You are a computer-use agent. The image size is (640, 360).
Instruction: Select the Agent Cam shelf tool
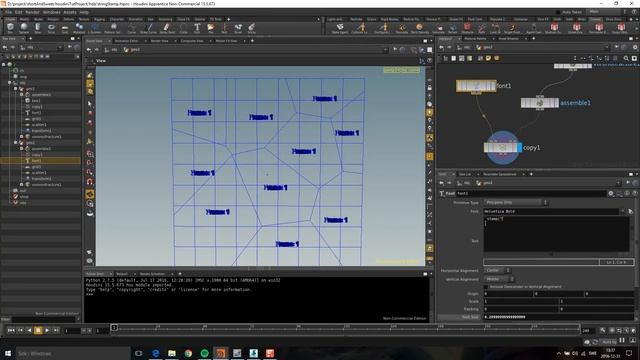533,28
